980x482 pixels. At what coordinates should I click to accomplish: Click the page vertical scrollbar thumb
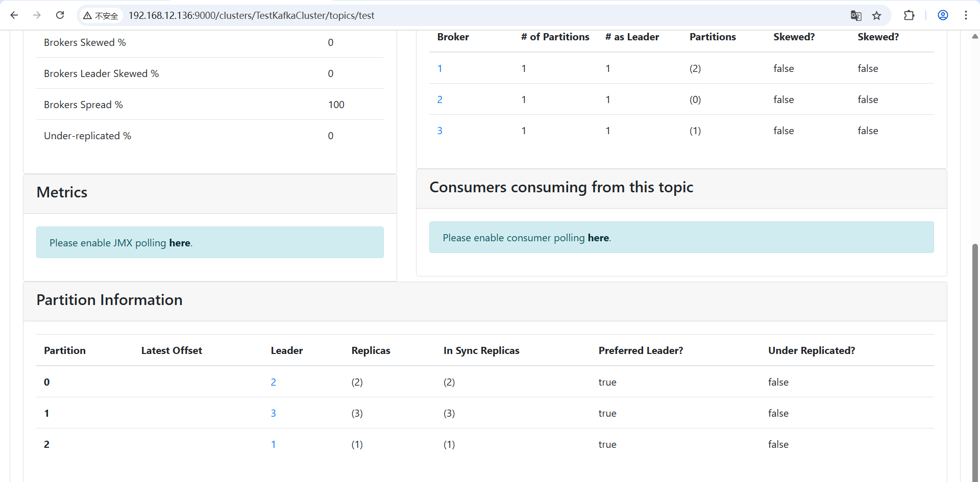pyautogui.click(x=975, y=357)
